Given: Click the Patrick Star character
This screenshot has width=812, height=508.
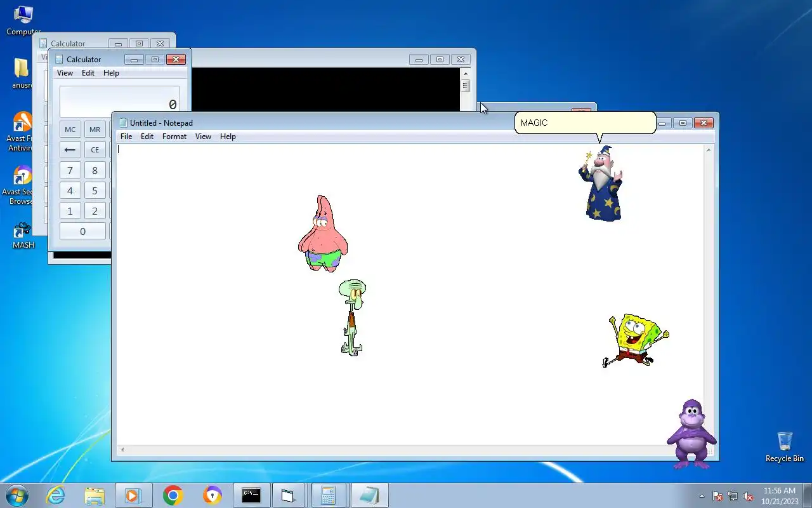Looking at the screenshot, I should coord(323,234).
